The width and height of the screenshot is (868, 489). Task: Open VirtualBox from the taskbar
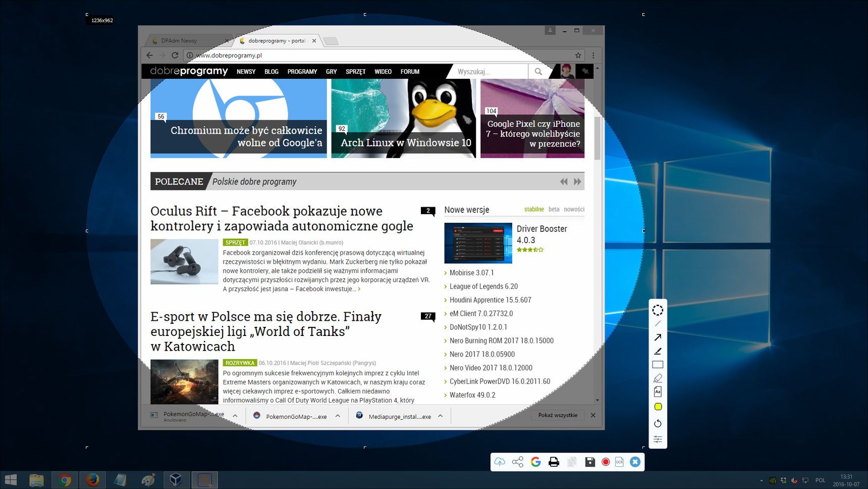click(176, 479)
